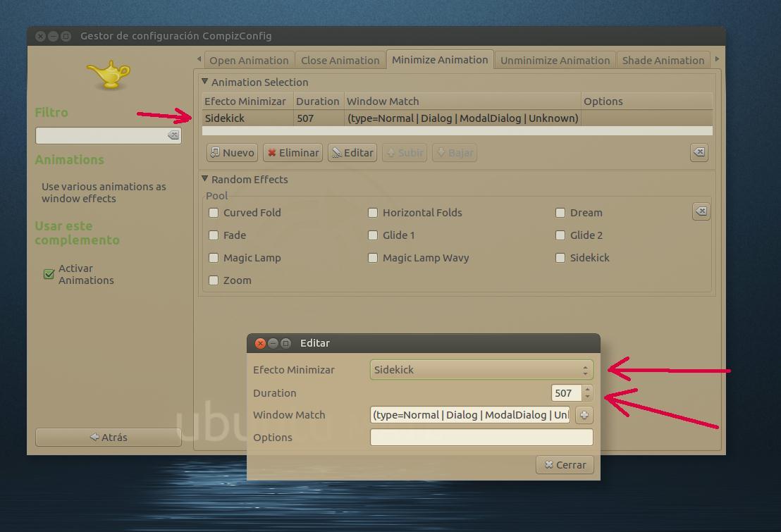
Task: Click the Window Match cell in Sidekick row
Action: point(462,118)
